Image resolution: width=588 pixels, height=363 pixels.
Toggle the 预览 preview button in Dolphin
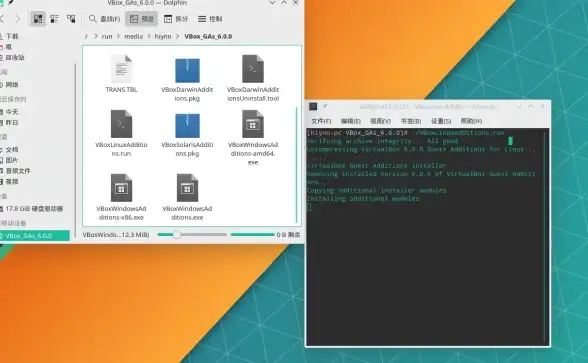point(141,19)
